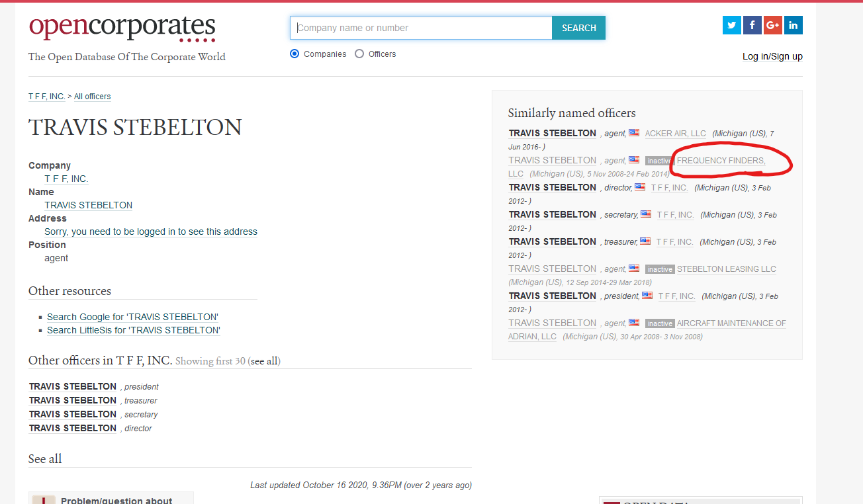Viewport: 863px width, 504px height.
Task: Open the LinkedIn social icon
Action: (794, 26)
